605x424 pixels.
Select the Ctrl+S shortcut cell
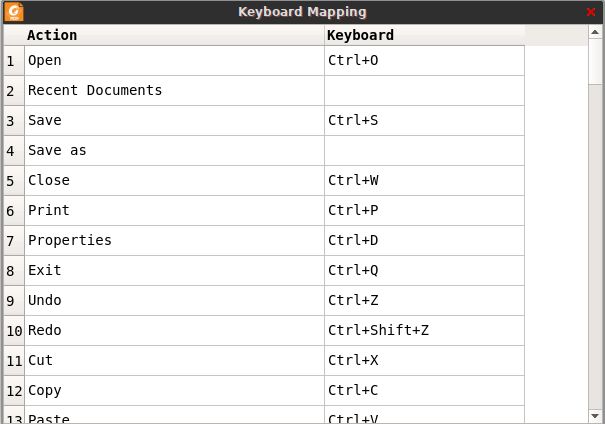[424, 121]
